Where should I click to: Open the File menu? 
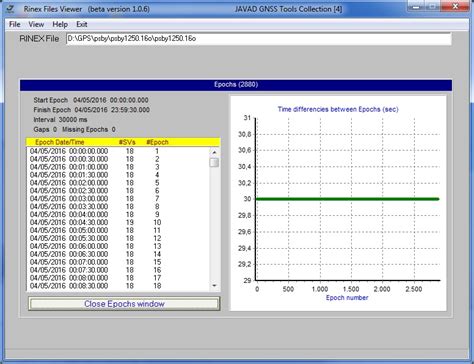(x=15, y=24)
